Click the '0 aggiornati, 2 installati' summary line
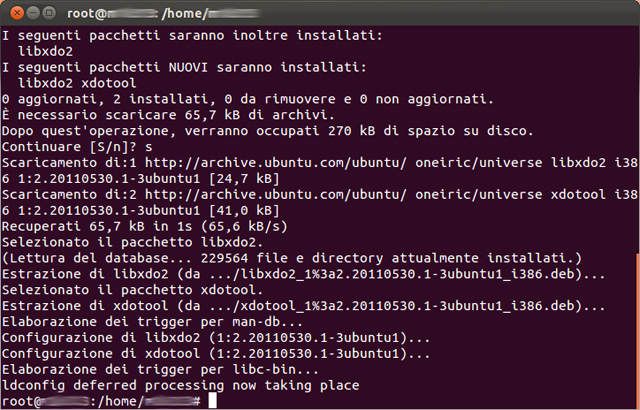Screen dimensions: 640x410 250,98
